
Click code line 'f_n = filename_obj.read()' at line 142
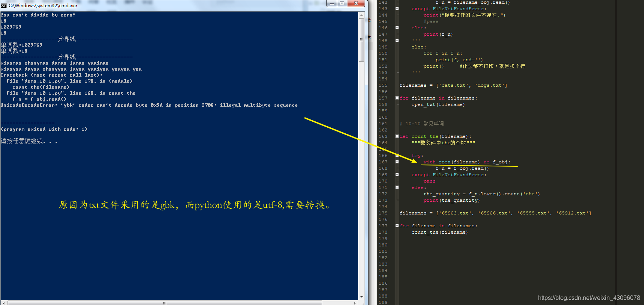click(x=473, y=2)
